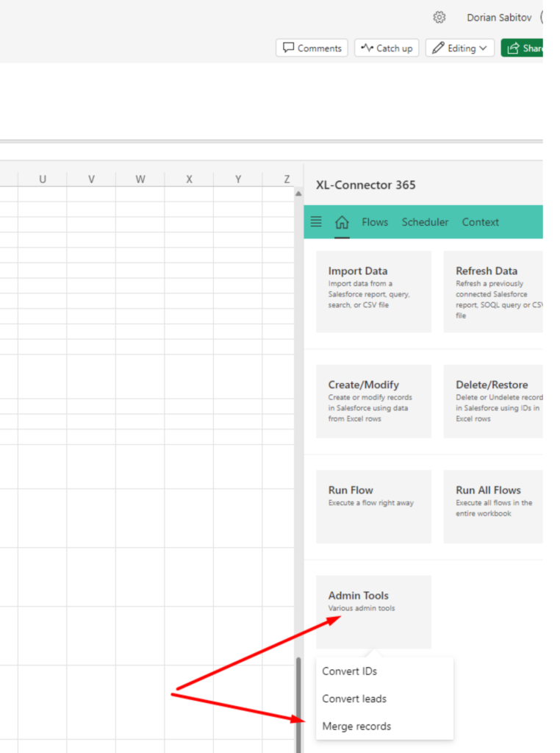Open the Context tab
The image size is (560, 753).
481,222
